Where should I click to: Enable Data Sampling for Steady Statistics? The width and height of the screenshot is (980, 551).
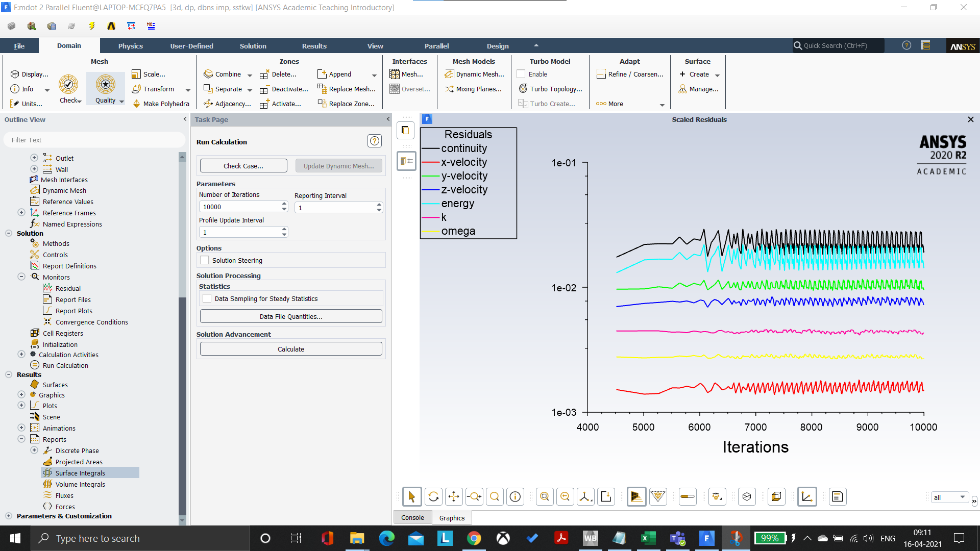207,298
